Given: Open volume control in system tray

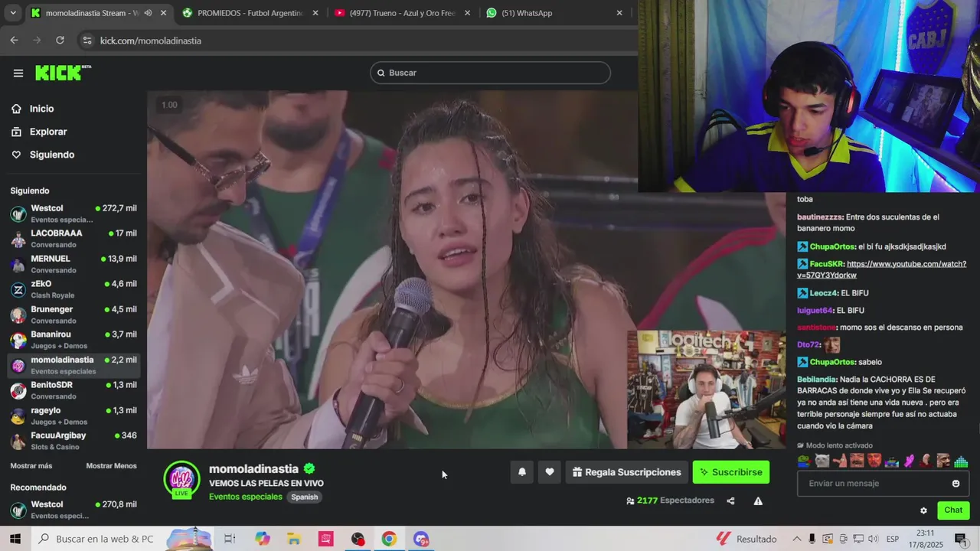Looking at the screenshot, I should (x=872, y=539).
